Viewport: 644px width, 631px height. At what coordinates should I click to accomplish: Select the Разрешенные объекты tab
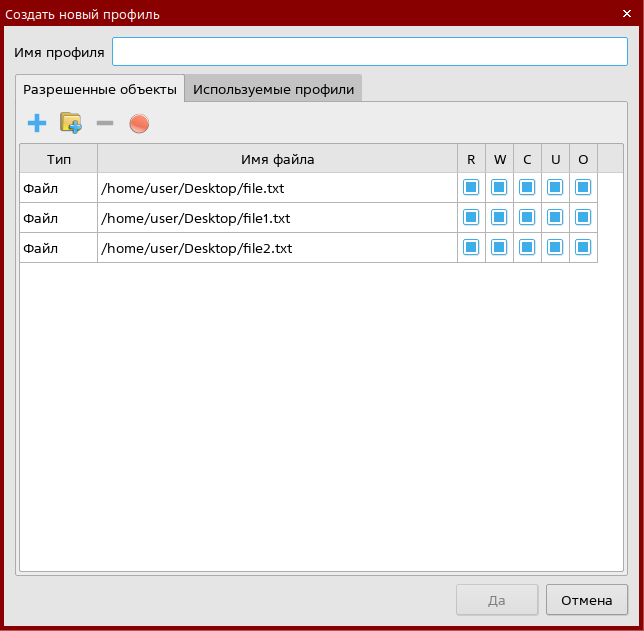100,89
